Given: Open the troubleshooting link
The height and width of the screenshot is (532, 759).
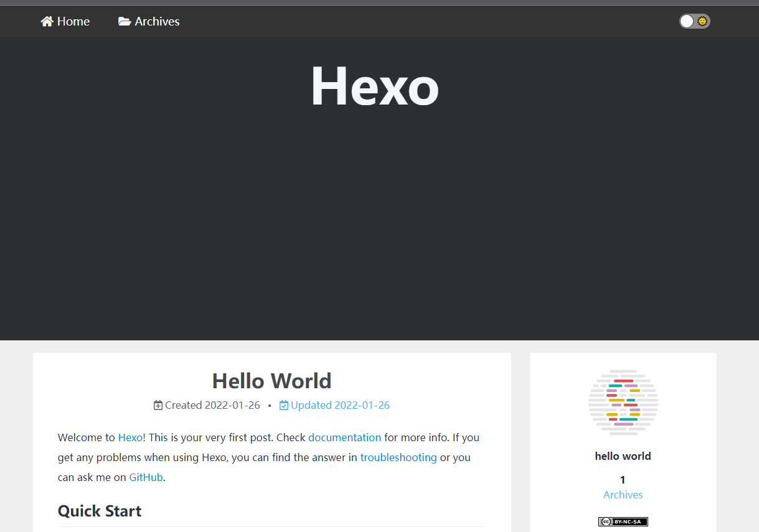Looking at the screenshot, I should [x=398, y=457].
